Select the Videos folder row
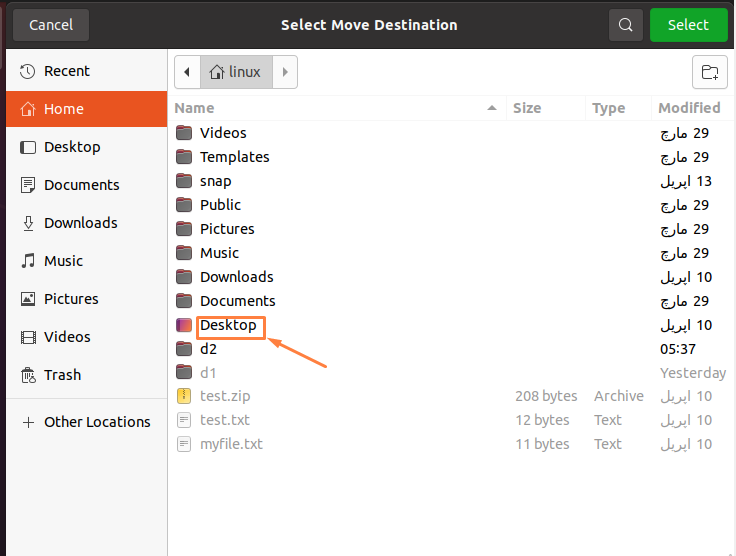Screen dimensions: 736x556 click(451, 133)
